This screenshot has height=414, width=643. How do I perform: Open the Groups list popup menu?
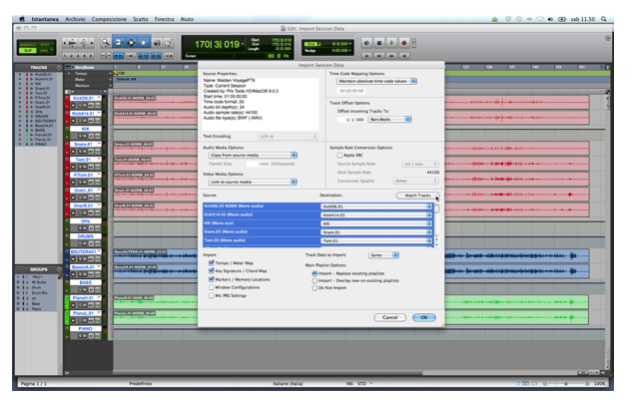pos(59,269)
